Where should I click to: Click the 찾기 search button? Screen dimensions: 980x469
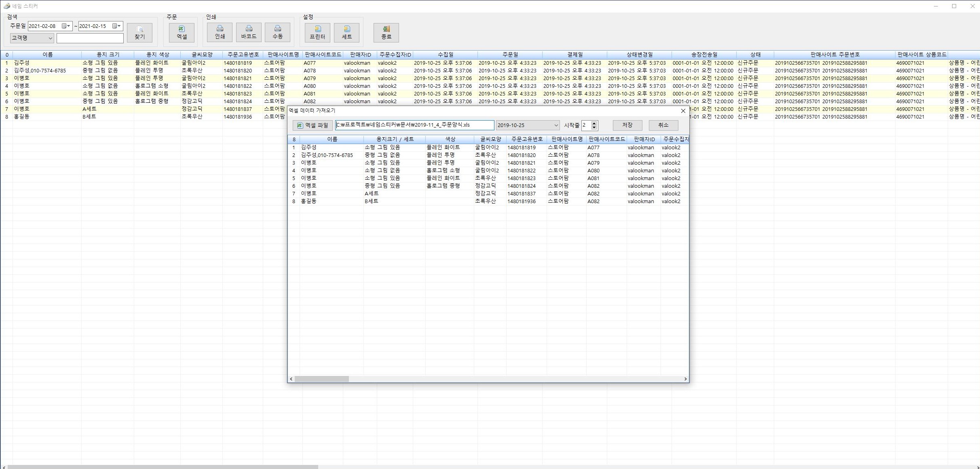(139, 32)
